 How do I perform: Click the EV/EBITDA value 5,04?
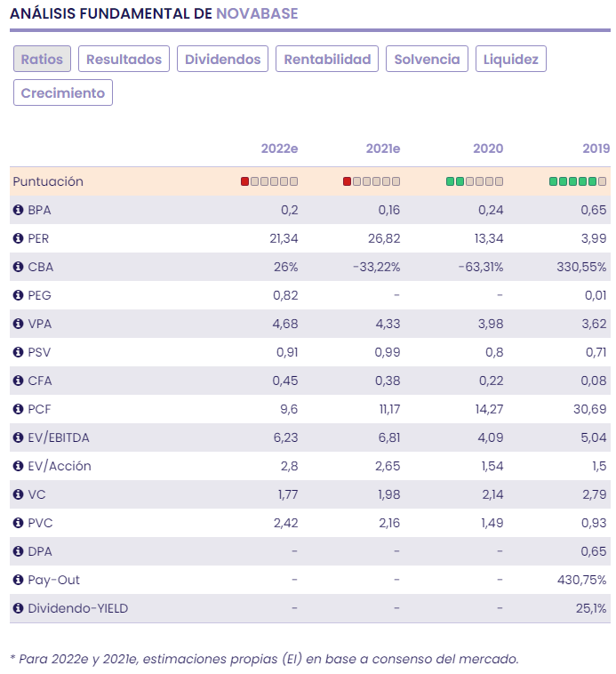click(594, 437)
